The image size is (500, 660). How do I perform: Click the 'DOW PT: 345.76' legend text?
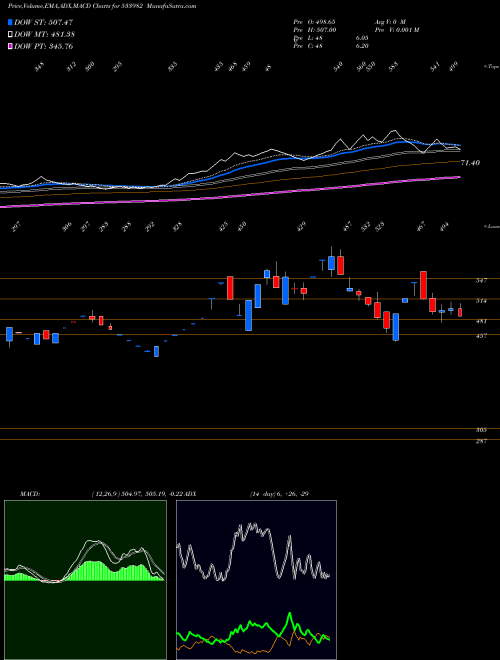44,46
